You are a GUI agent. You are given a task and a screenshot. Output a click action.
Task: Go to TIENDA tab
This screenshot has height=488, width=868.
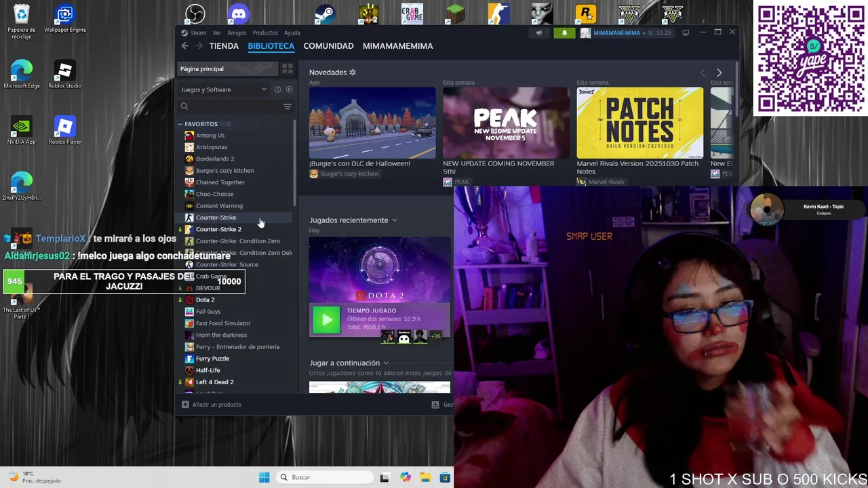pyautogui.click(x=224, y=46)
